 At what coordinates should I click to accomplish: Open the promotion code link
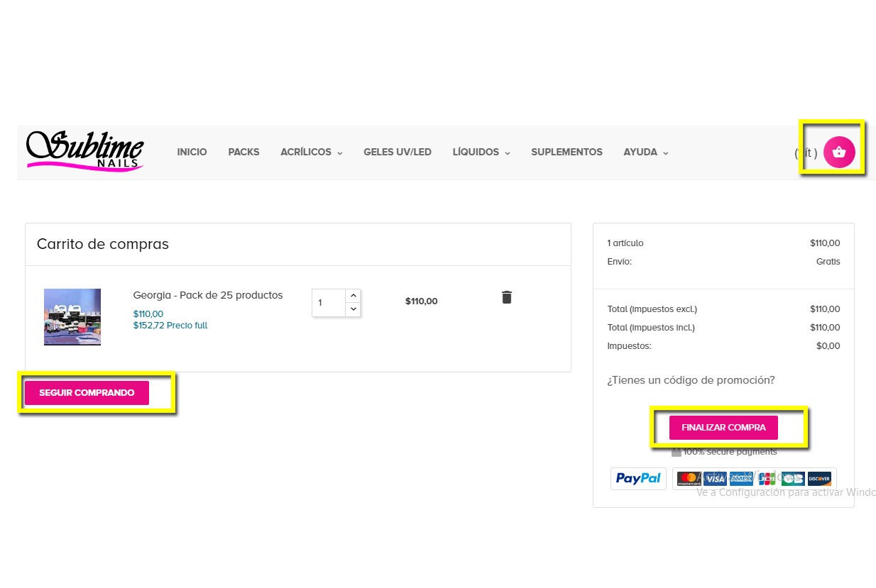coord(691,380)
